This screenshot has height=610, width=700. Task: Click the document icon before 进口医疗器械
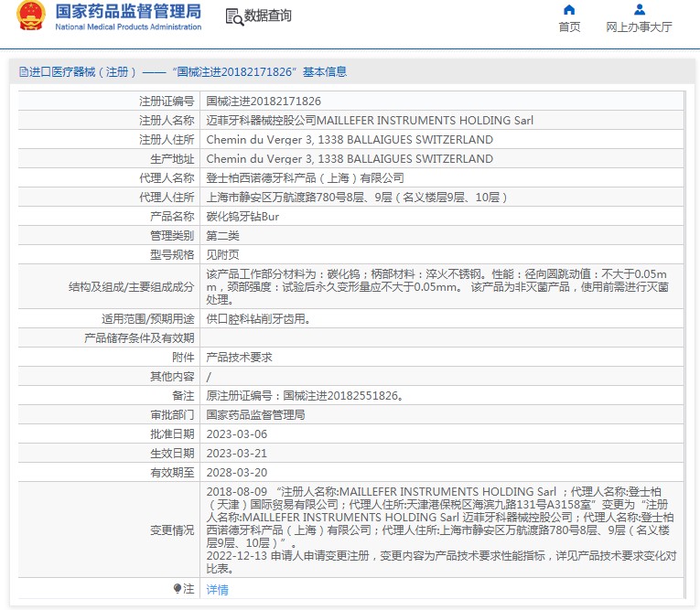coord(23,72)
